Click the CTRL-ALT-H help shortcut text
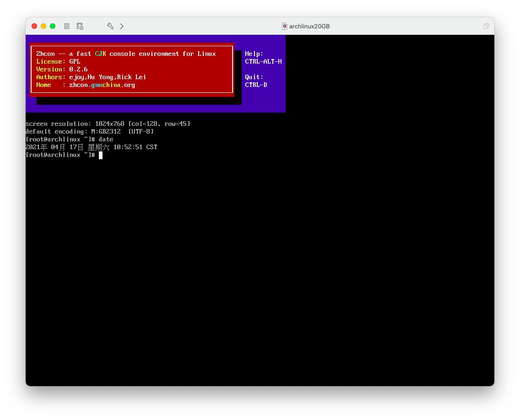 (x=263, y=62)
